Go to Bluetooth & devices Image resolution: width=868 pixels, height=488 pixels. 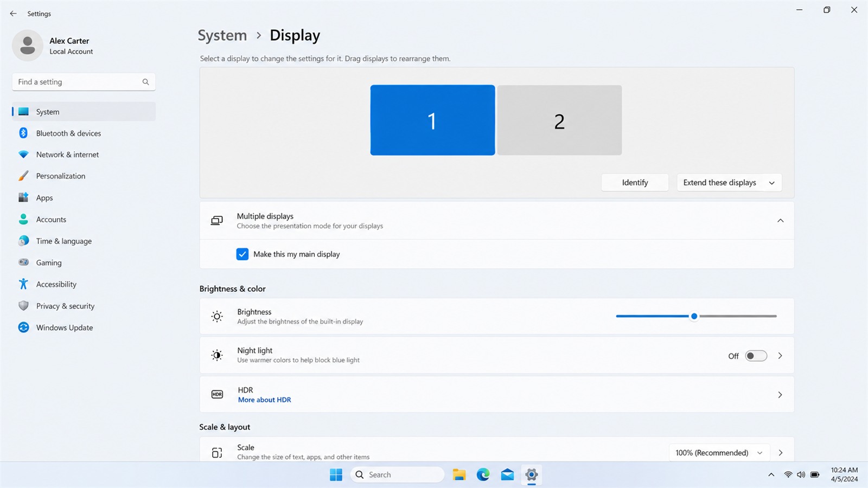pos(84,133)
